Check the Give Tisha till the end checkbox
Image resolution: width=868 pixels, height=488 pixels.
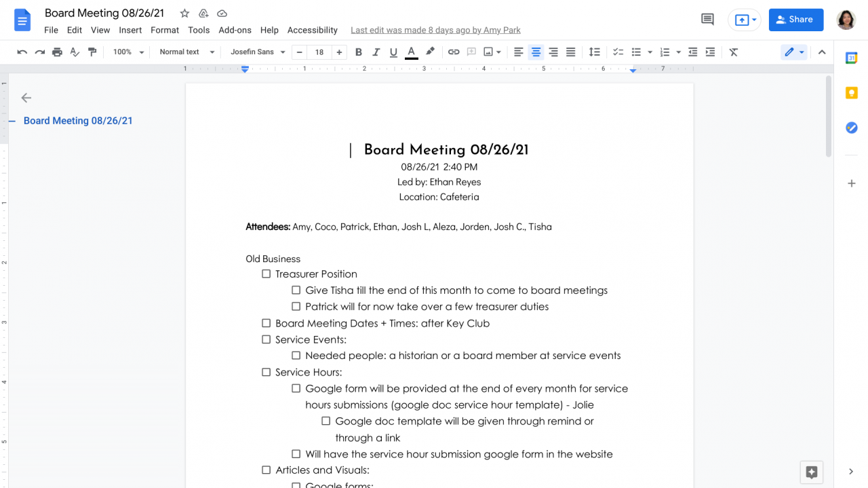tap(296, 290)
